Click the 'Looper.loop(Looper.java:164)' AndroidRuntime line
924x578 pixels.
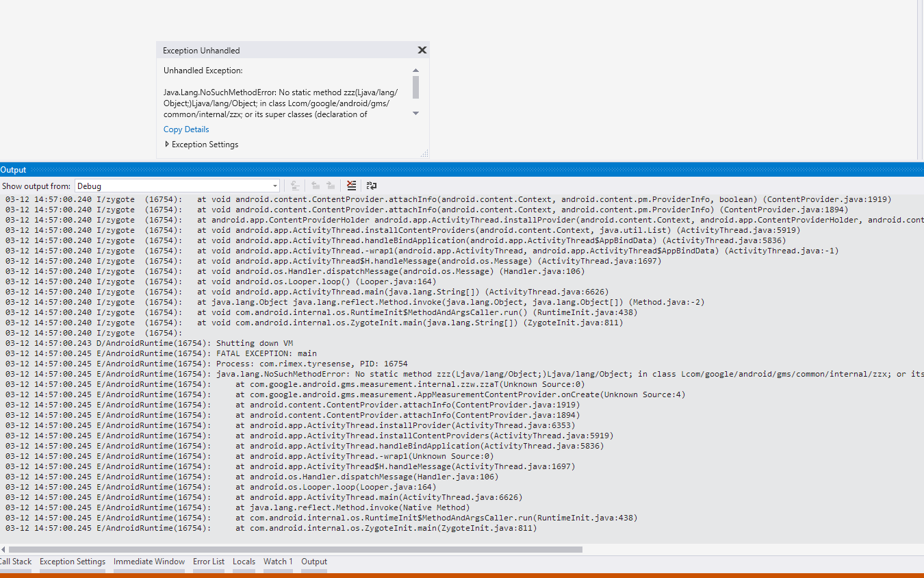[x=220, y=487]
